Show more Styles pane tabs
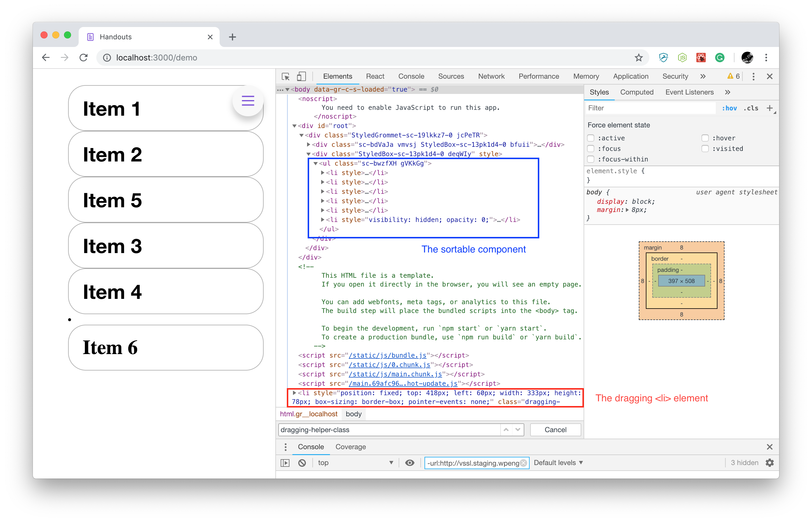The width and height of the screenshot is (812, 522). pos(727,92)
